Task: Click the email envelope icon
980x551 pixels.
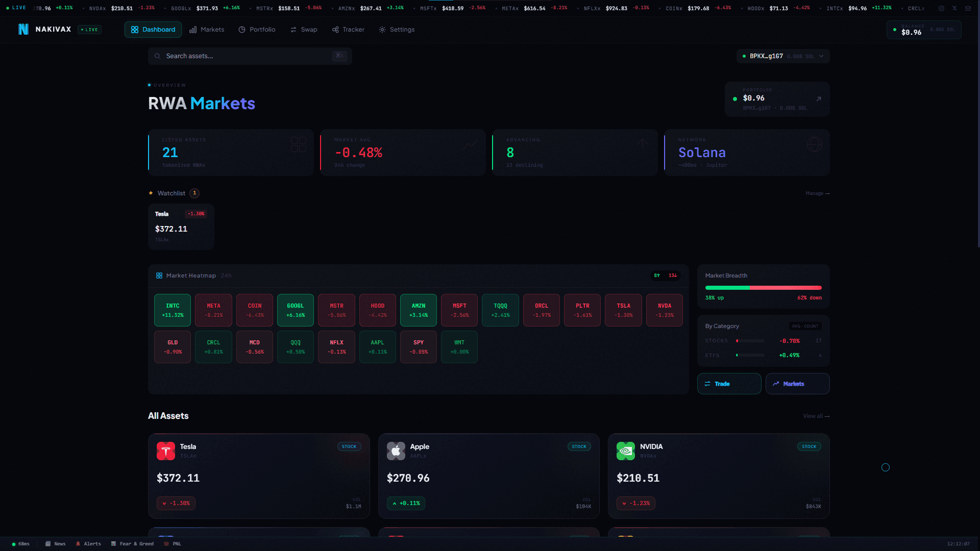Action: (968, 8)
